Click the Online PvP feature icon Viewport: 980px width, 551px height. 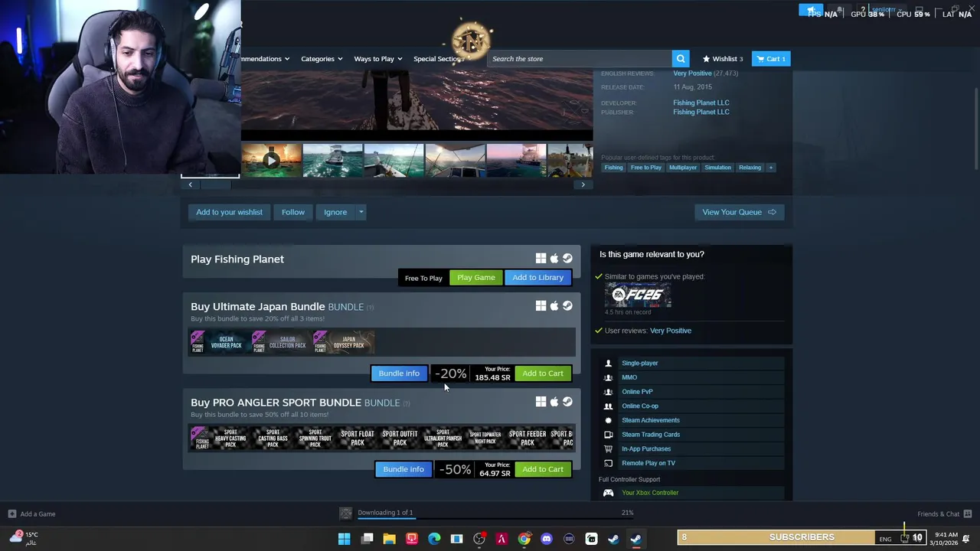pyautogui.click(x=609, y=392)
